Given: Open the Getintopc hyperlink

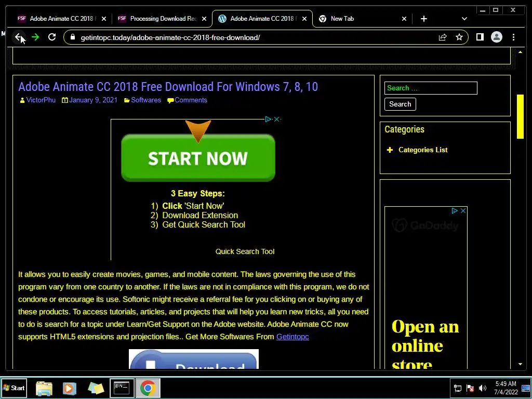Looking at the screenshot, I should pos(292,337).
